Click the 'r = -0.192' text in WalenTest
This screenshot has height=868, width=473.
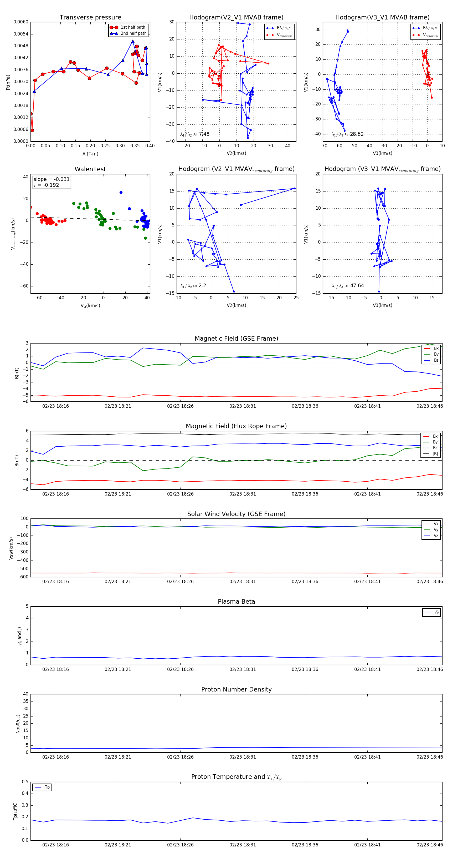[46, 185]
